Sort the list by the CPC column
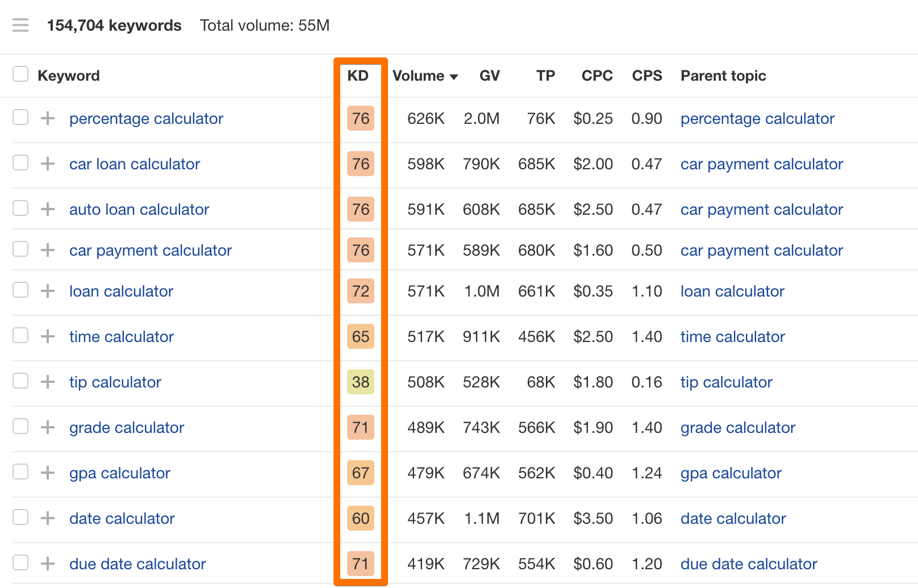The height and width of the screenshot is (588, 918). click(596, 76)
